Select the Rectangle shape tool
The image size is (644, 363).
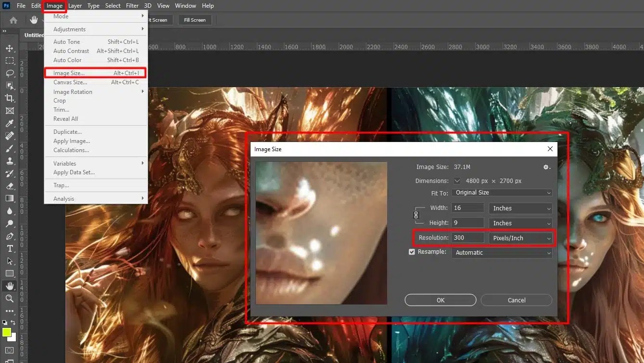[9, 273]
